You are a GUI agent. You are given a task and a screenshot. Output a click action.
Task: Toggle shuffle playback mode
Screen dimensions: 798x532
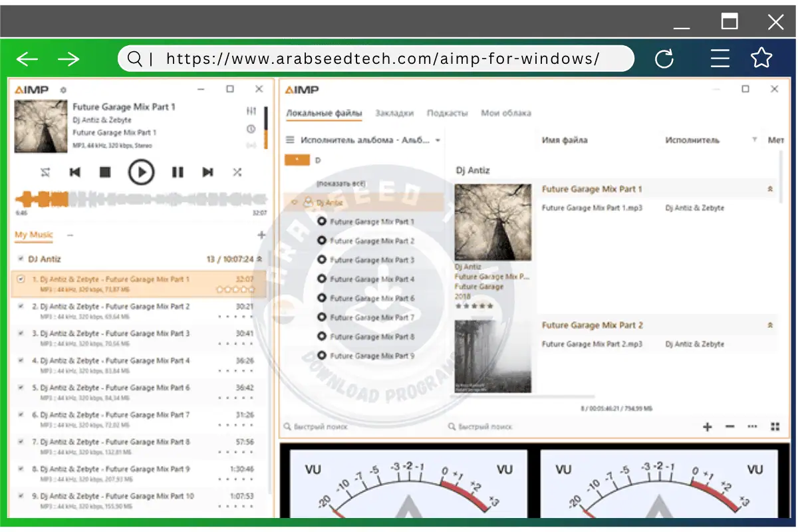tap(237, 172)
